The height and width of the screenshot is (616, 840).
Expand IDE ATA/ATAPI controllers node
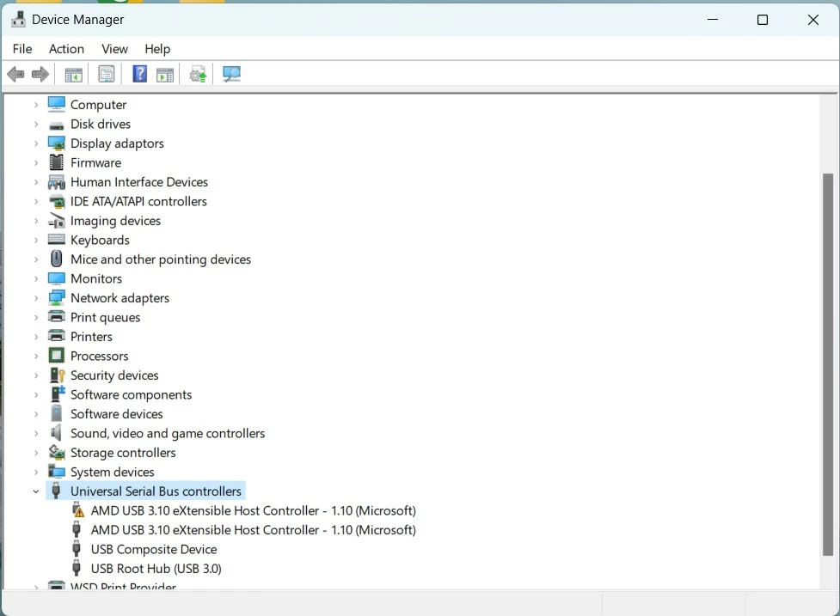[36, 202]
